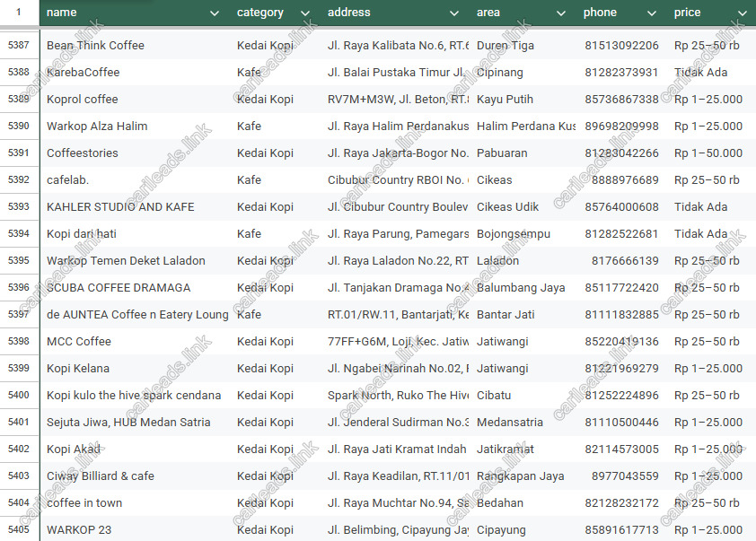The width and height of the screenshot is (756, 541).
Task: Open the address column filter dropdown
Action: coord(454,13)
